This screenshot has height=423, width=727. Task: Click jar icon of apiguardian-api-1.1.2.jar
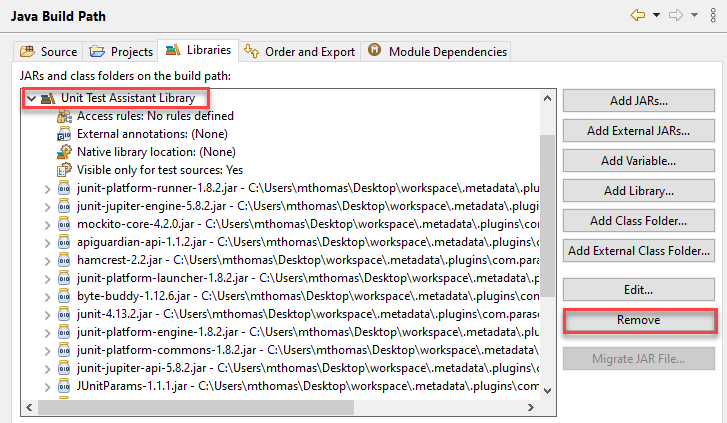point(64,242)
